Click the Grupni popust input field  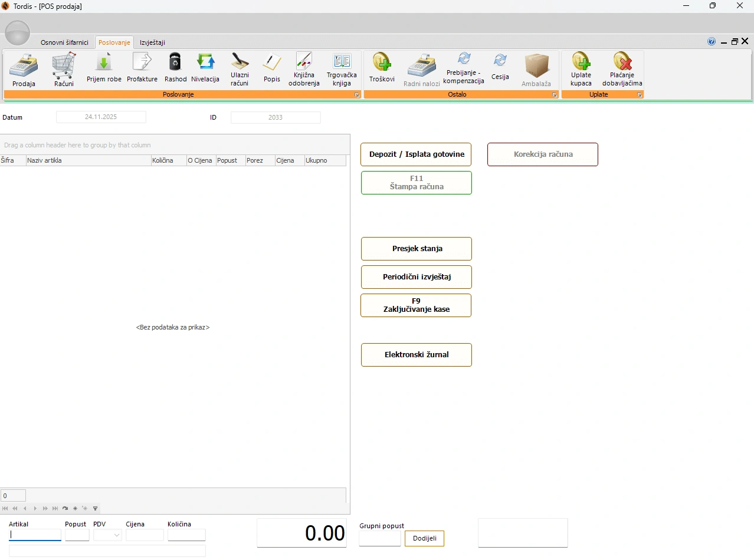click(380, 538)
